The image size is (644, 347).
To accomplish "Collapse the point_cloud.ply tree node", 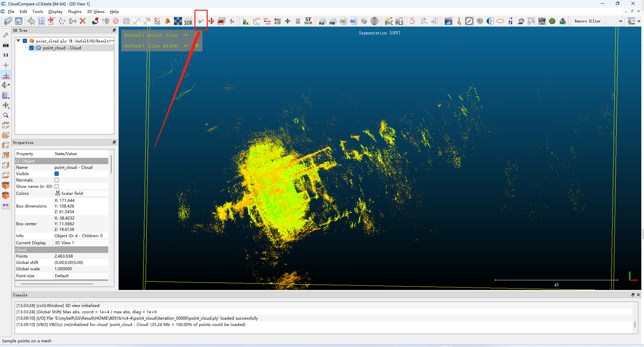I will click(x=18, y=41).
